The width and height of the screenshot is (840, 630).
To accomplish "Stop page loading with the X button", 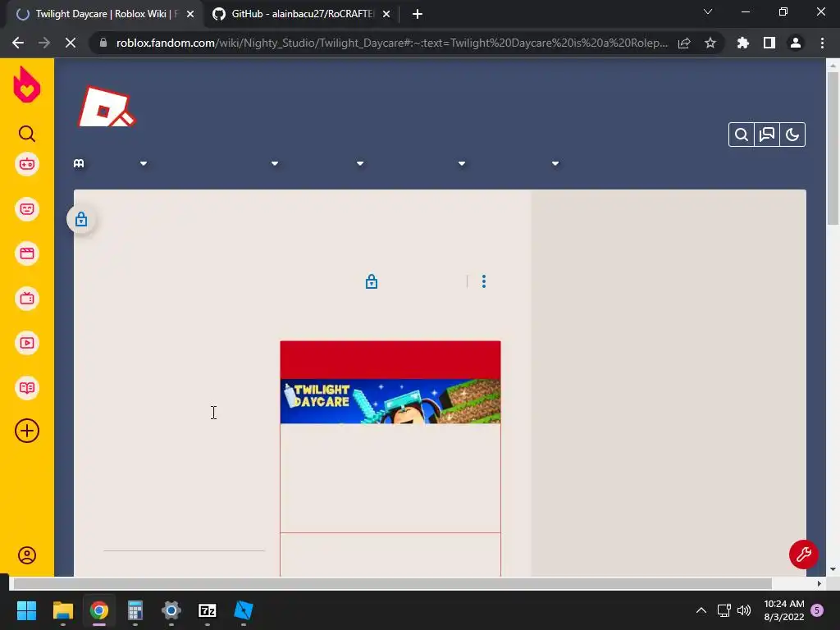I will [x=71, y=43].
